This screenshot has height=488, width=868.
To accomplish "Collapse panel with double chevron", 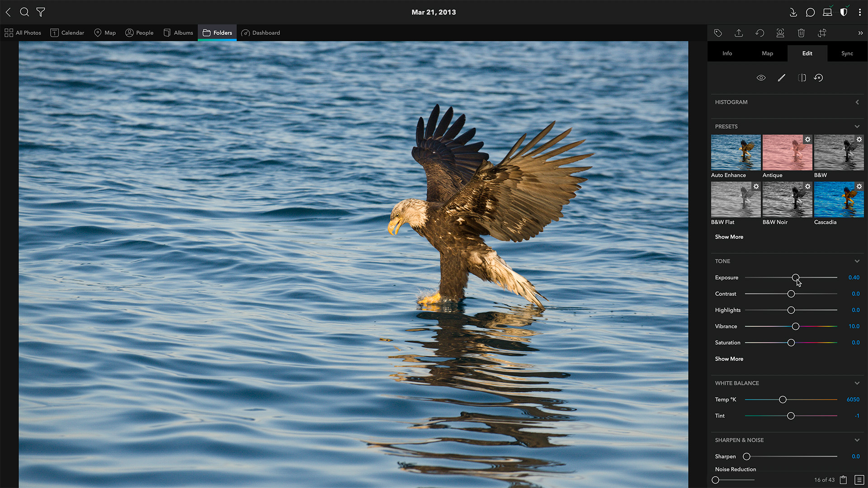I will coord(860,33).
